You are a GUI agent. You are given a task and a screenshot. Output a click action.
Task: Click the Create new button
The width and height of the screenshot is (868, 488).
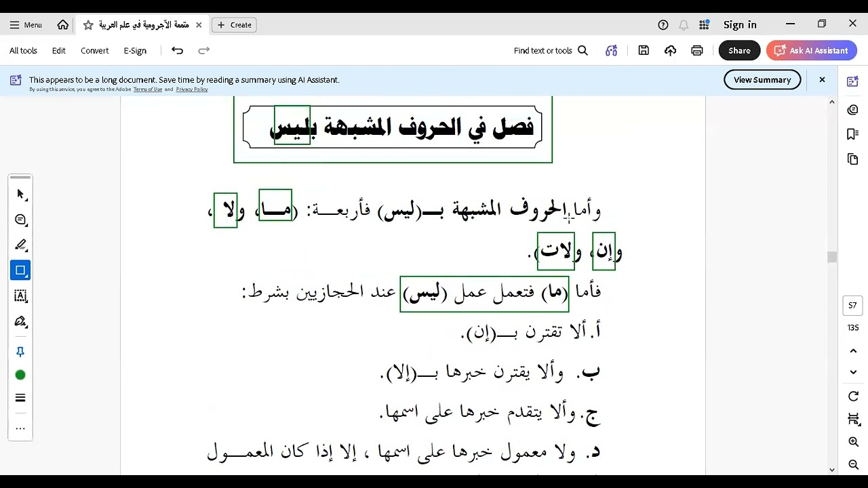(x=235, y=24)
